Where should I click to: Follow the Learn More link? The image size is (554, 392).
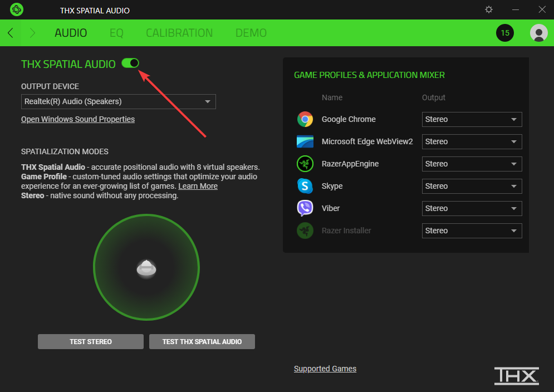(x=198, y=187)
